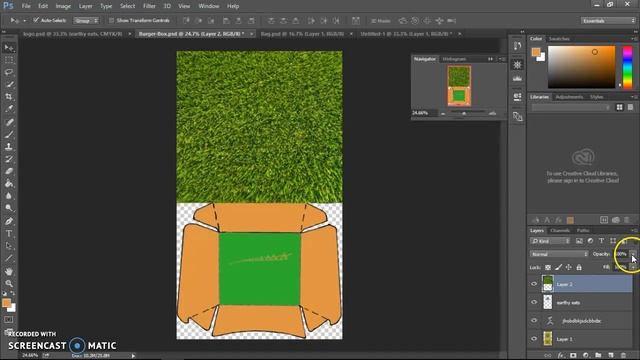Image resolution: width=640 pixels, height=360 pixels.
Task: Open the Auto-Select Group dropdown
Action: pyautogui.click(x=86, y=20)
